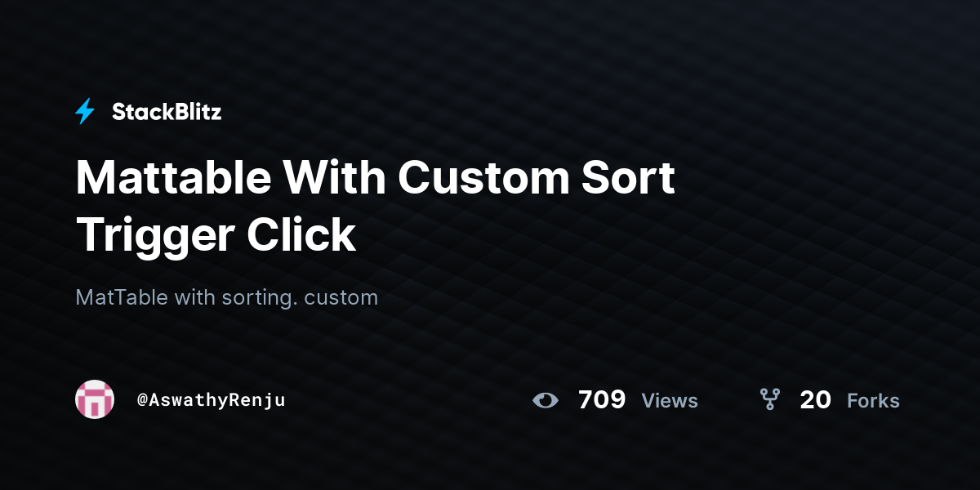The height and width of the screenshot is (490, 980).
Task: Click the 709 view count number
Action: [602, 399]
